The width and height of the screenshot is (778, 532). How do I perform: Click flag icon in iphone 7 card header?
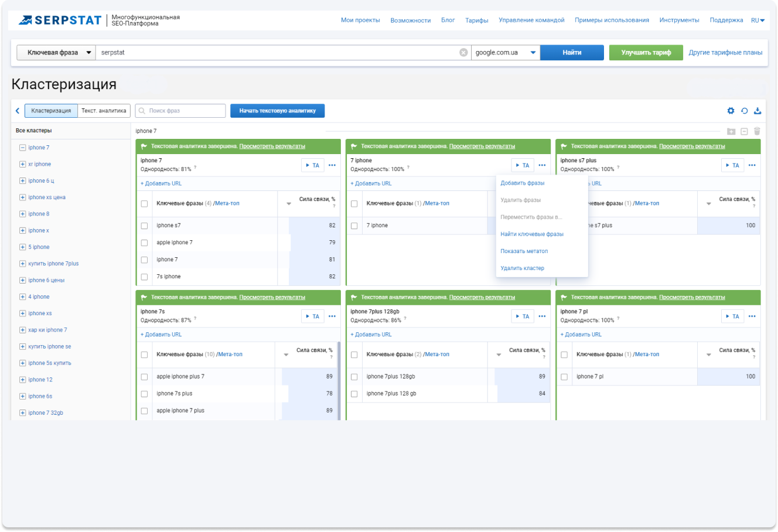click(x=144, y=146)
